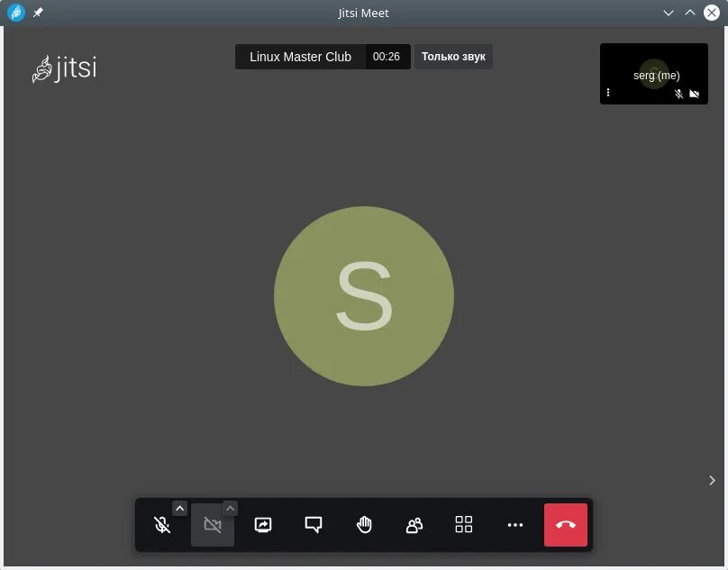Open the chat panel

[314, 525]
